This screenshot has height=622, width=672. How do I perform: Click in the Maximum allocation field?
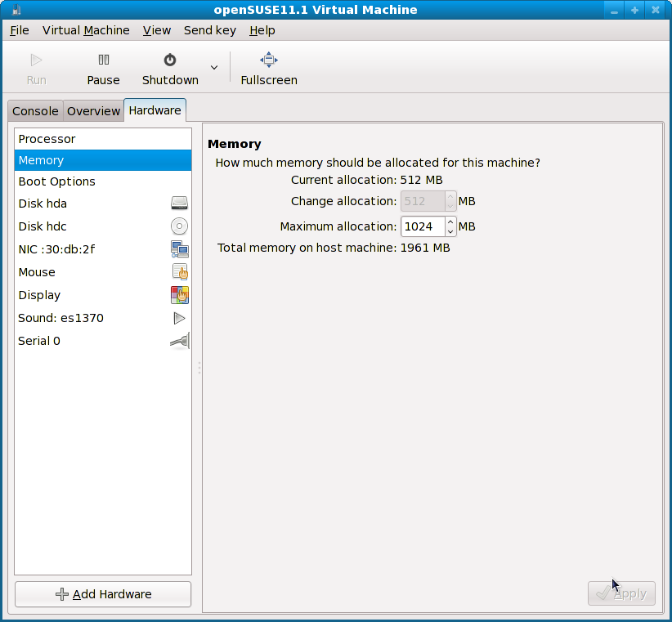coord(422,226)
